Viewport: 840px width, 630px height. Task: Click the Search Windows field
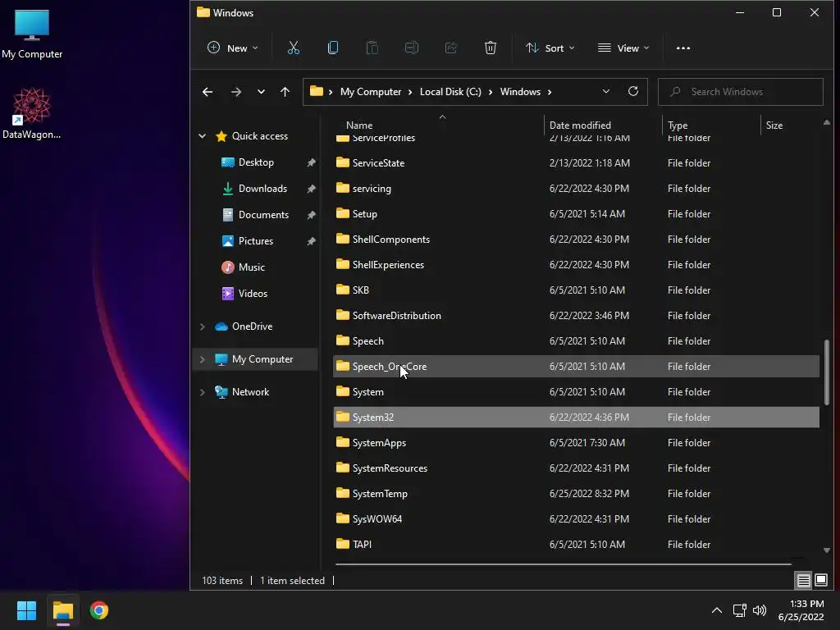pyautogui.click(x=741, y=92)
